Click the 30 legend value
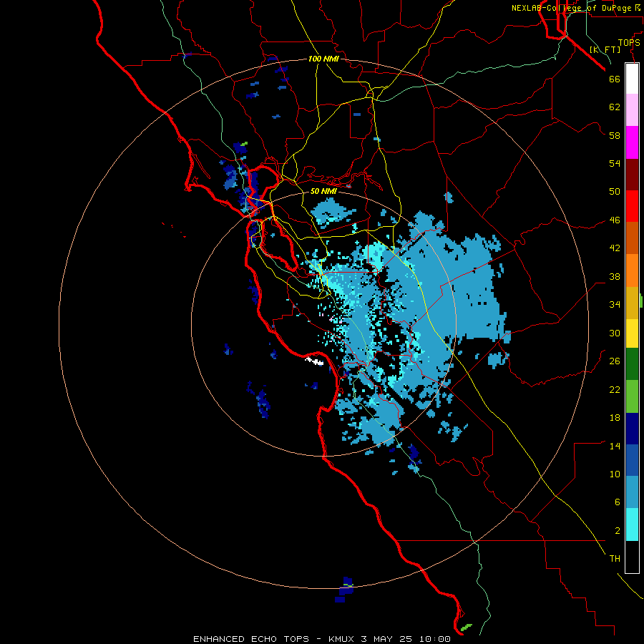 coord(615,333)
